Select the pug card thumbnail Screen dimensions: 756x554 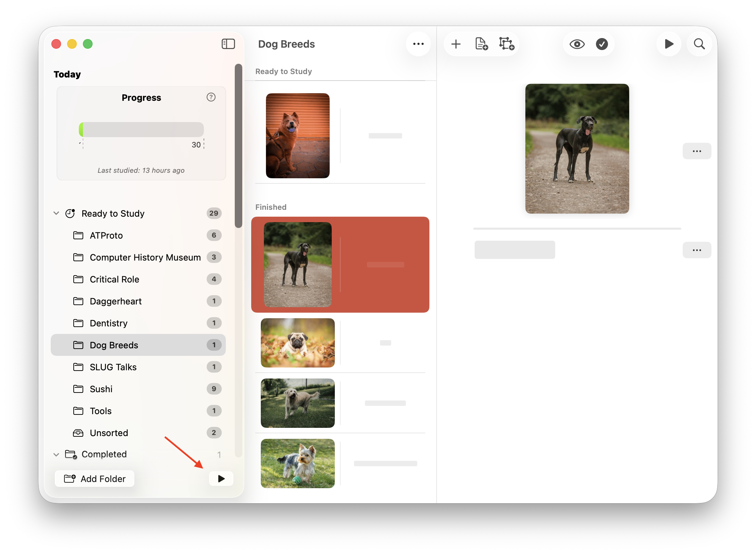point(297,343)
